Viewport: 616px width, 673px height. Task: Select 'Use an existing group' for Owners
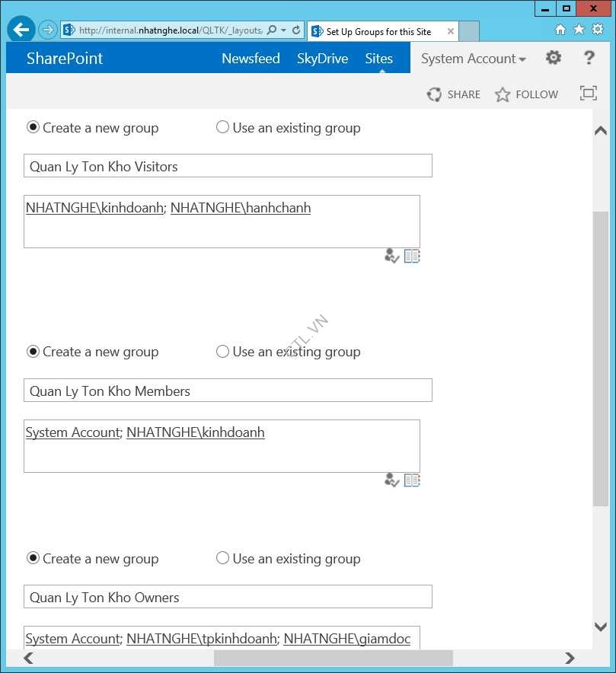[222, 559]
